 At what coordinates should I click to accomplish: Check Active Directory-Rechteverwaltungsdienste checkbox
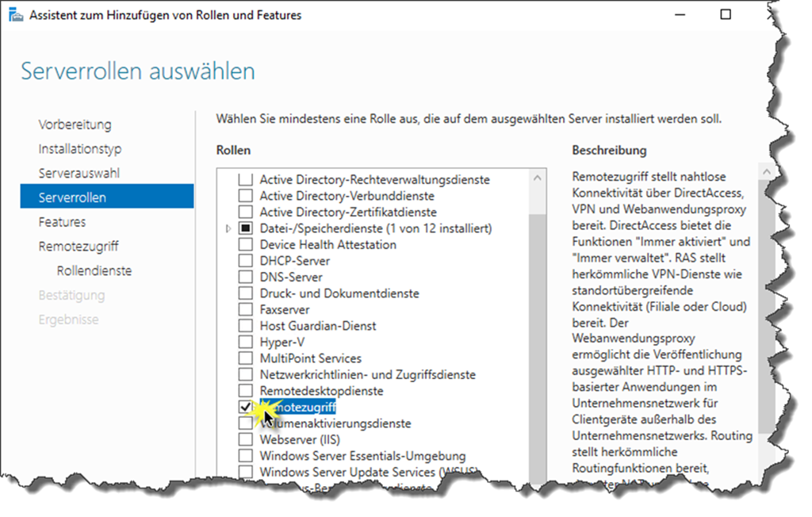click(x=246, y=179)
